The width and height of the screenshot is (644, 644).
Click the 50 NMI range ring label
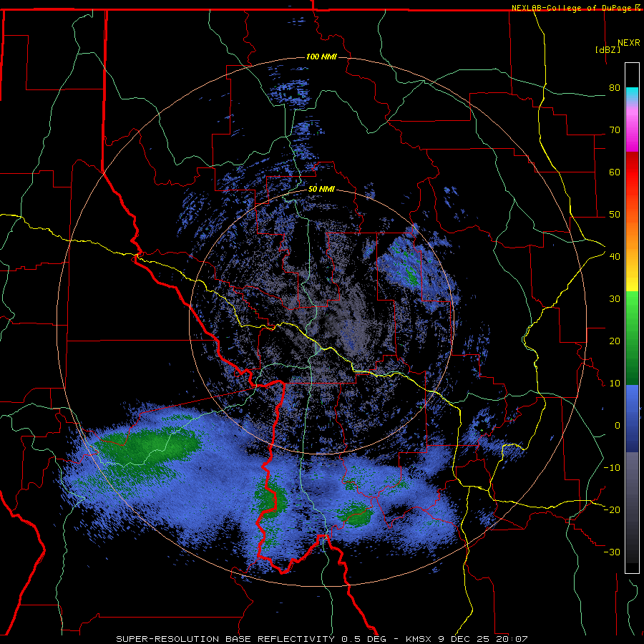[x=321, y=190]
